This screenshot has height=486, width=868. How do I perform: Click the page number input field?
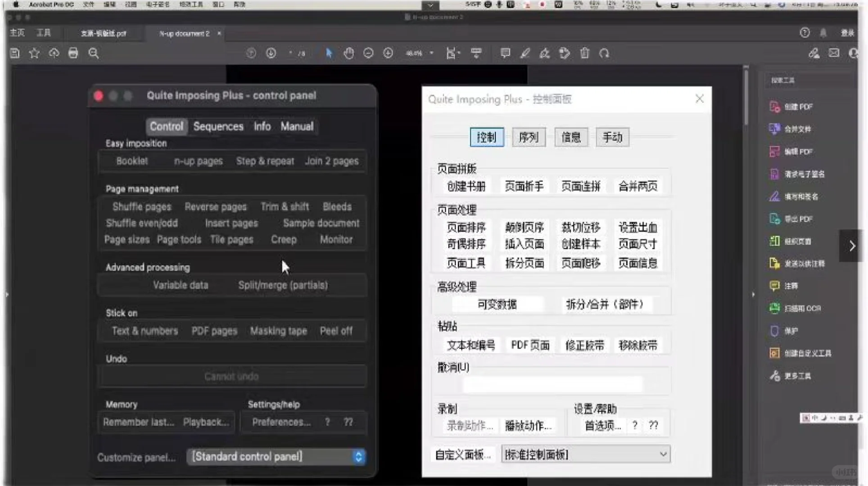[291, 53]
